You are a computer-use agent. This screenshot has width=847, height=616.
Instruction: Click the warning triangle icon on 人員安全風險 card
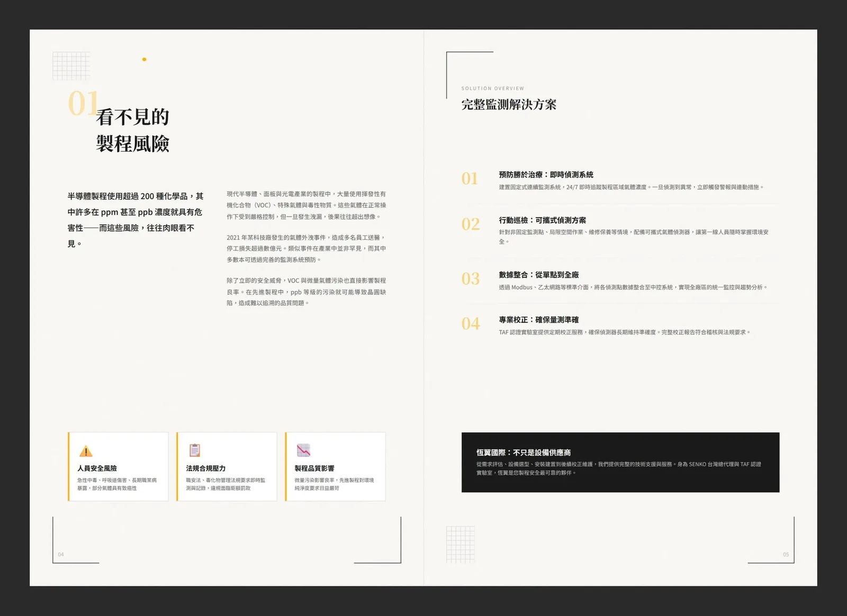coord(86,451)
